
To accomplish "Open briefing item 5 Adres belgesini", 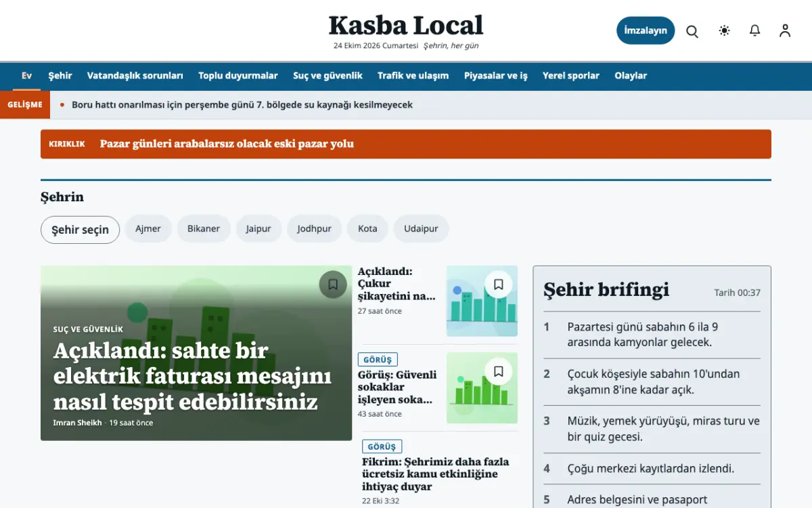I will [652, 500].
